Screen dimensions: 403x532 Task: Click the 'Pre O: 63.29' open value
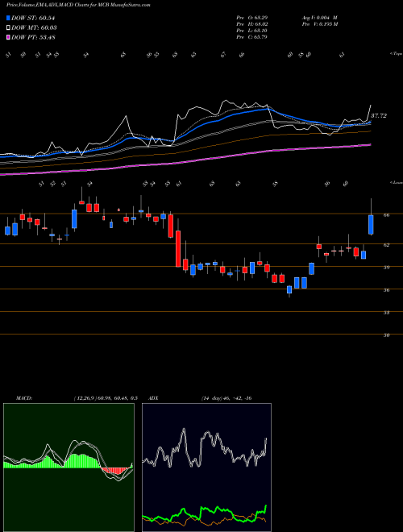pyautogui.click(x=251, y=18)
